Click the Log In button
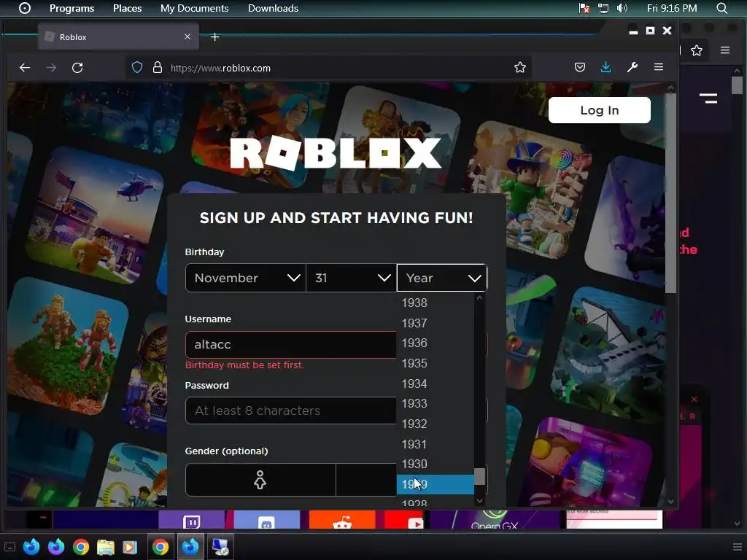Screen dimensions: 747x560 600,110
